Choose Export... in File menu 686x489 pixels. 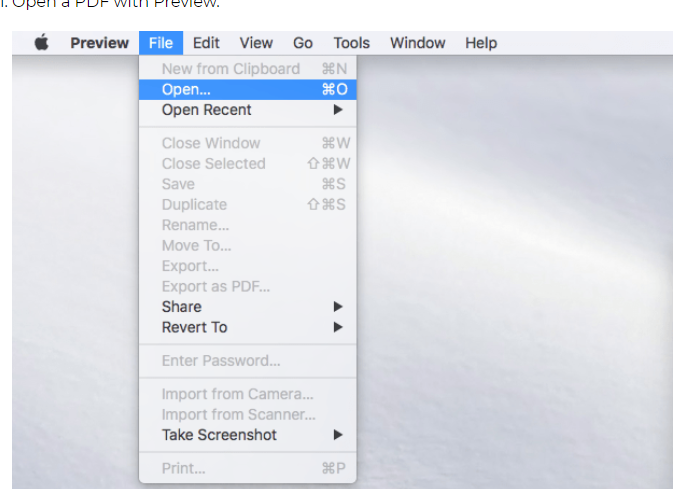click(248, 266)
